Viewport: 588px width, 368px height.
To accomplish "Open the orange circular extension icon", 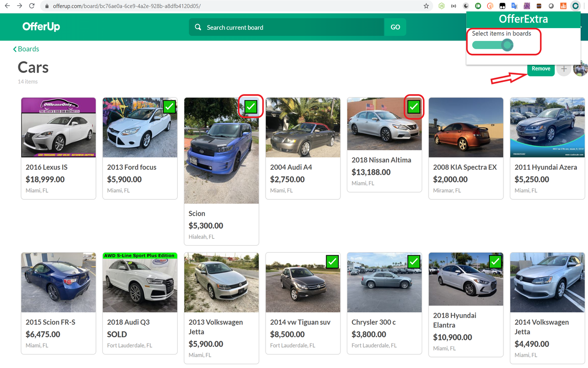I will [490, 6].
